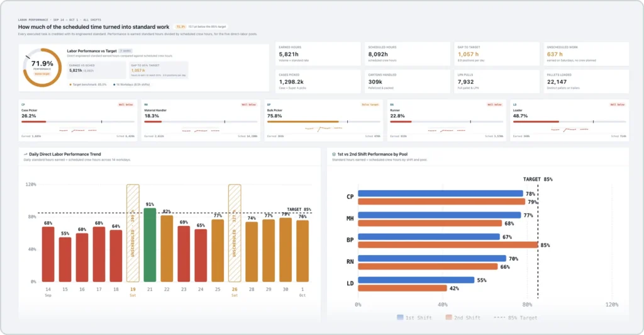644x335 pixels.
Task: Click the Loader 48.7% progress bar
Action: pos(569,122)
